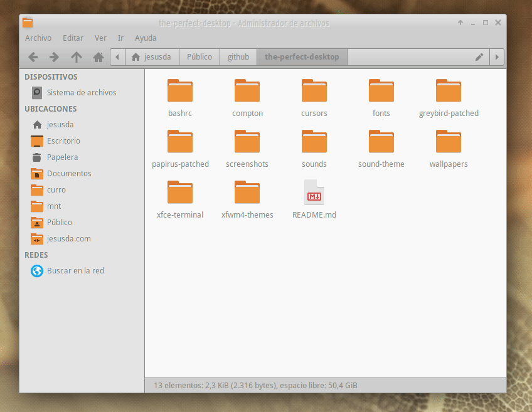Click the pencil icon to edit the path
This screenshot has height=412, width=532.
(479, 57)
